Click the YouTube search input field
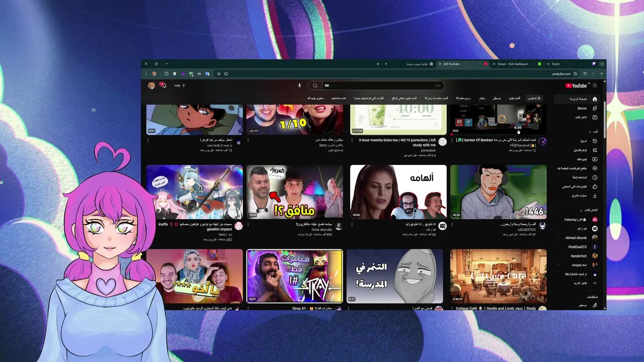 click(x=382, y=85)
